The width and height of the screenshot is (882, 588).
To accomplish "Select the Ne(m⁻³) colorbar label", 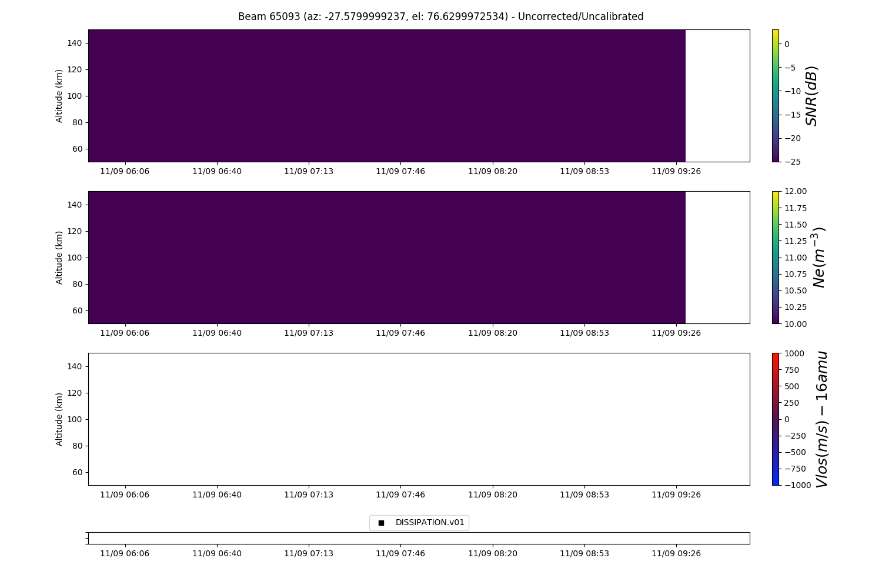I will click(x=818, y=257).
